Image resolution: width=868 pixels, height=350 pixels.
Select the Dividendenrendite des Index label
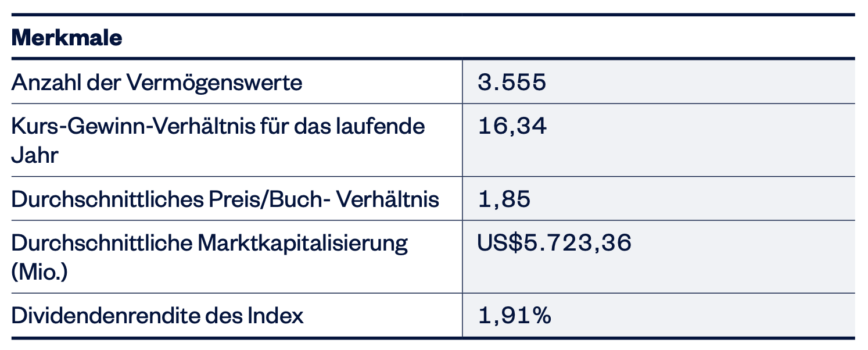pos(157,316)
